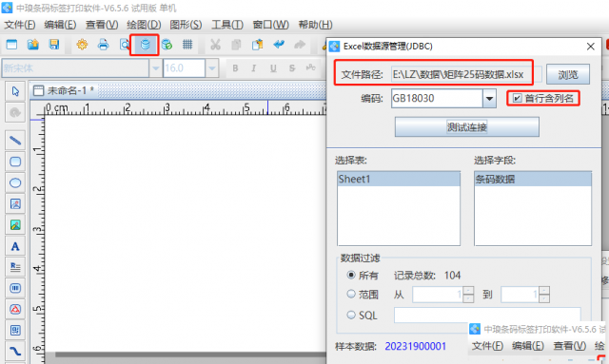This screenshot has height=364, width=609.
Task: Open database settings icon in the toolbar
Action: [145, 45]
